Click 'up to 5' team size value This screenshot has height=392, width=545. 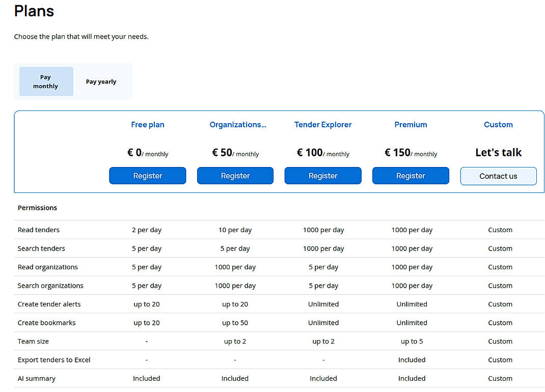412,341
